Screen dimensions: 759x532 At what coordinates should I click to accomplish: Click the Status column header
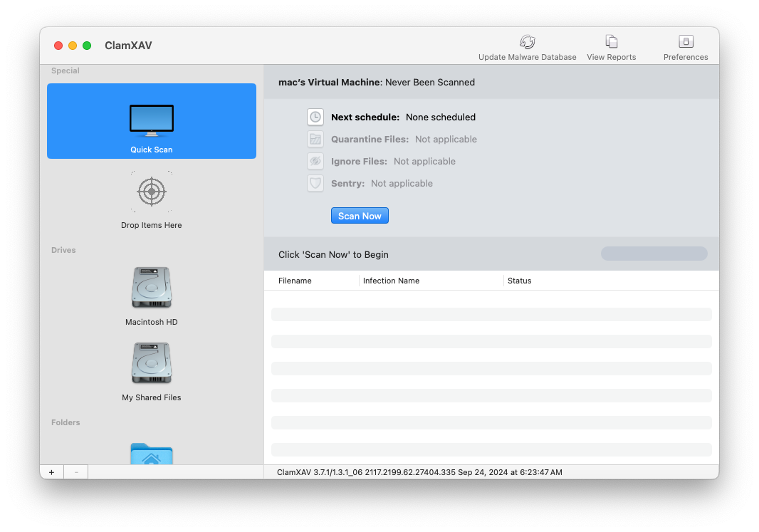[520, 281]
